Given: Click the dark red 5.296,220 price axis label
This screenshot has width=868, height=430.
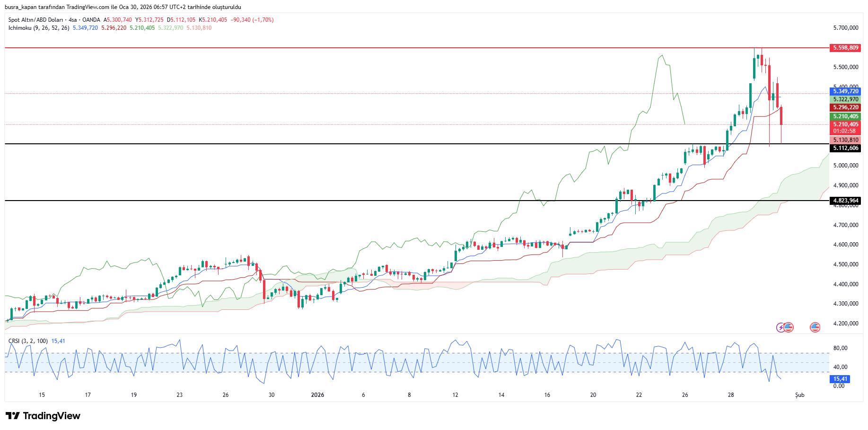Looking at the screenshot, I should 845,107.
